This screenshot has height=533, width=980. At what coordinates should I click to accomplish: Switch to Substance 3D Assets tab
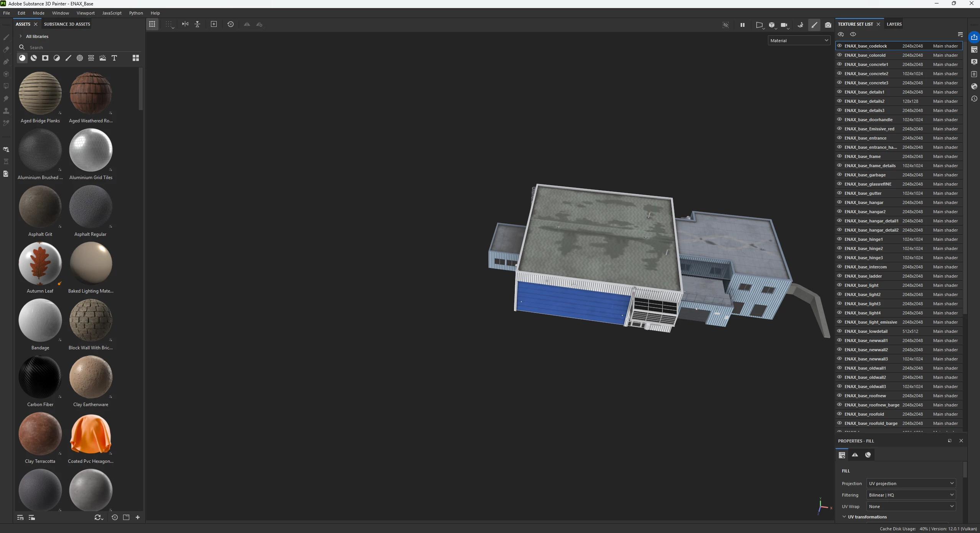[x=67, y=24]
